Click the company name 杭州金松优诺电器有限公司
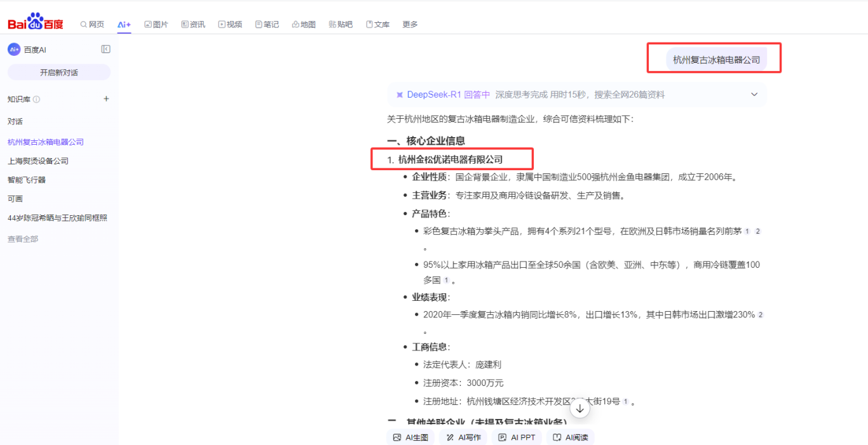 pos(451,159)
